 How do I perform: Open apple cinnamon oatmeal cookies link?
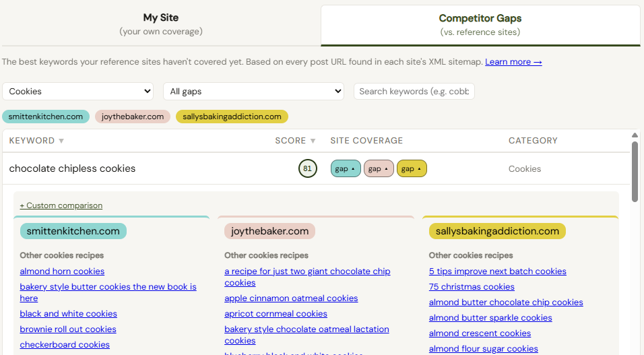point(291,298)
